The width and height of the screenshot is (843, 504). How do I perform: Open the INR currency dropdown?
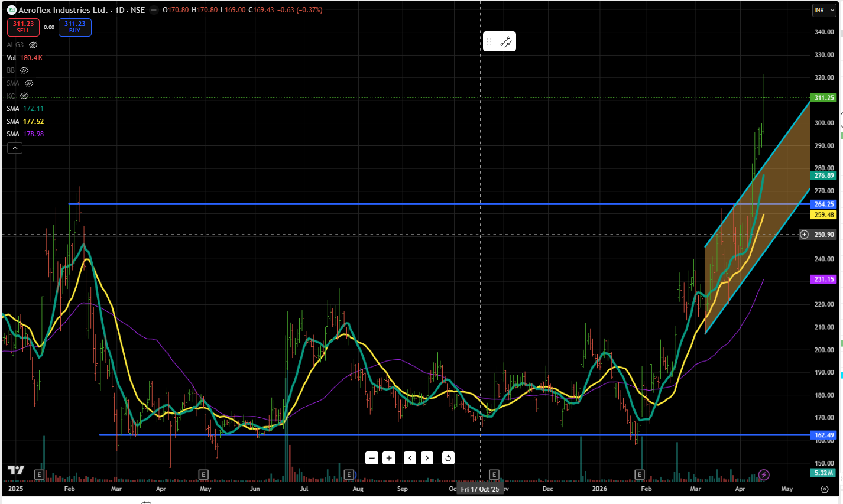[824, 10]
